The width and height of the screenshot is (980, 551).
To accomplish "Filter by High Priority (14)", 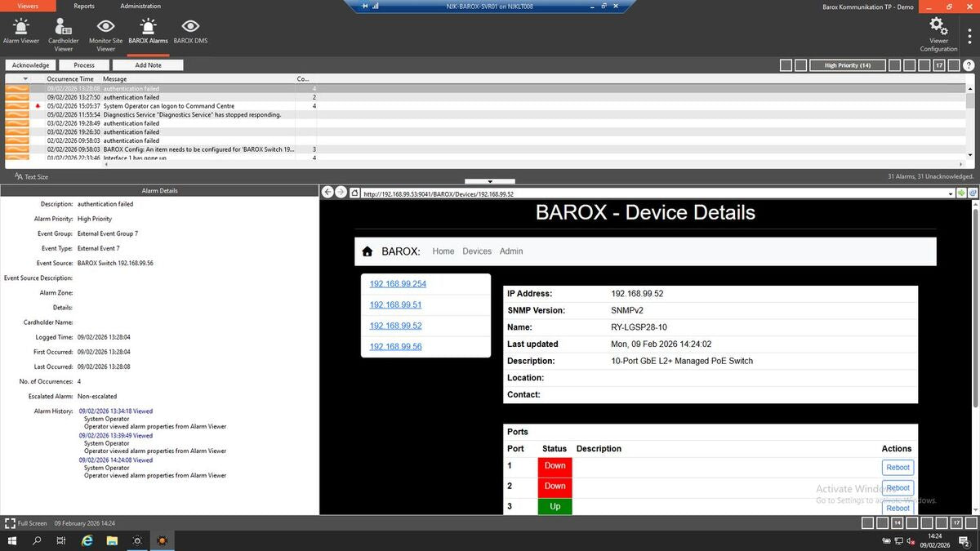I will (848, 65).
